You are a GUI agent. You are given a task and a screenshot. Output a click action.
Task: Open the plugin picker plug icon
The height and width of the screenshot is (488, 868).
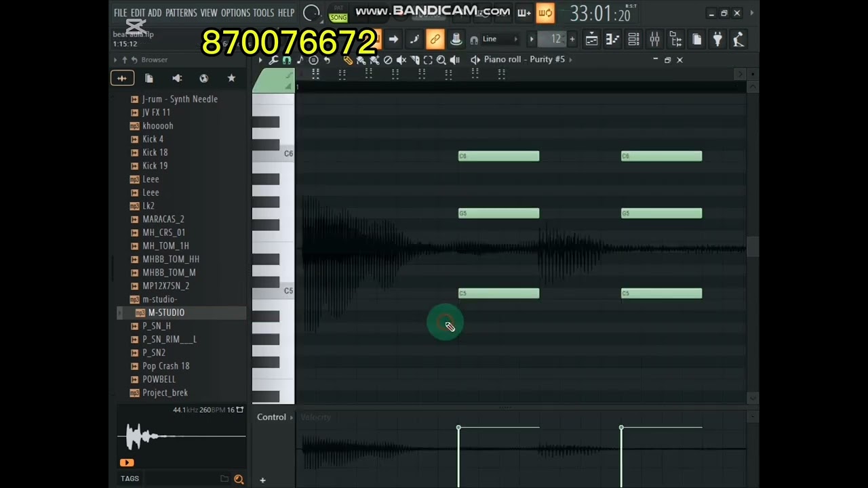(x=717, y=39)
